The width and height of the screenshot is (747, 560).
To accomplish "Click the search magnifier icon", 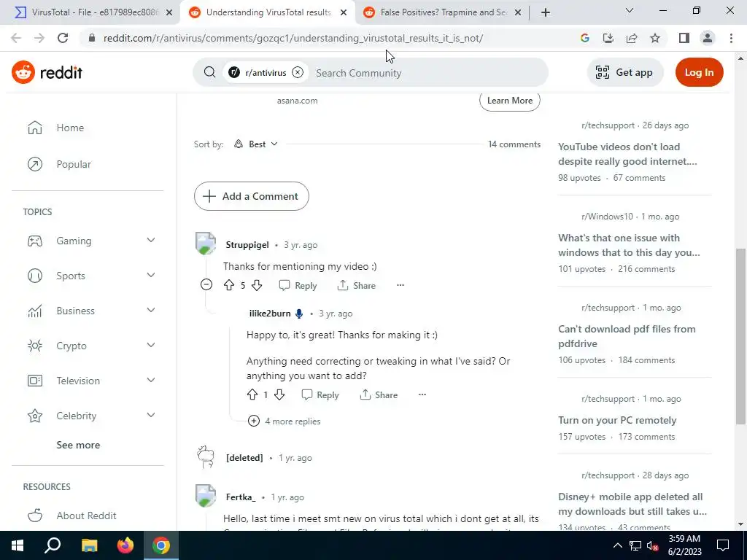I will [209, 72].
